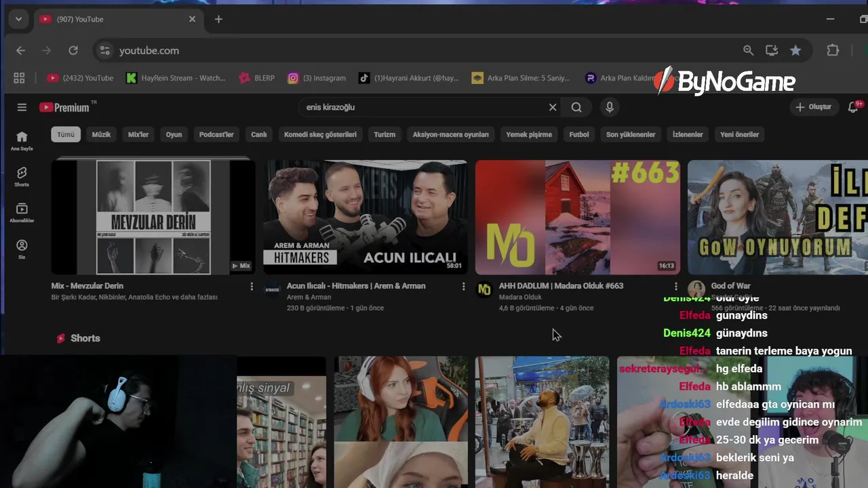Go back with browser back arrow

tap(20, 50)
